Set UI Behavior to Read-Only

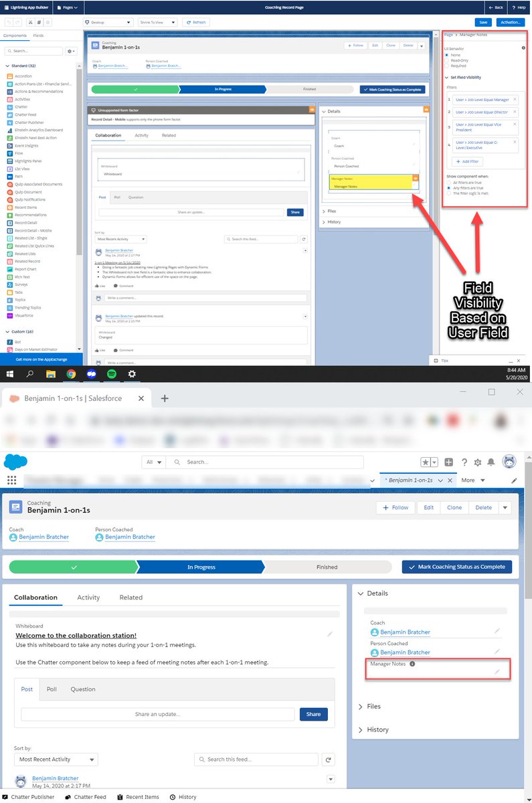[448, 60]
